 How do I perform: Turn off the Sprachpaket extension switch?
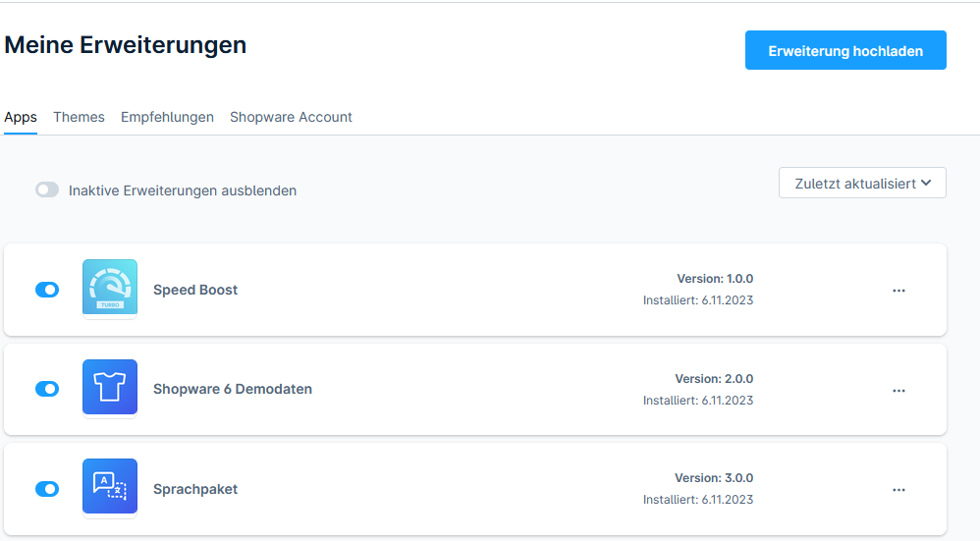pyautogui.click(x=47, y=488)
